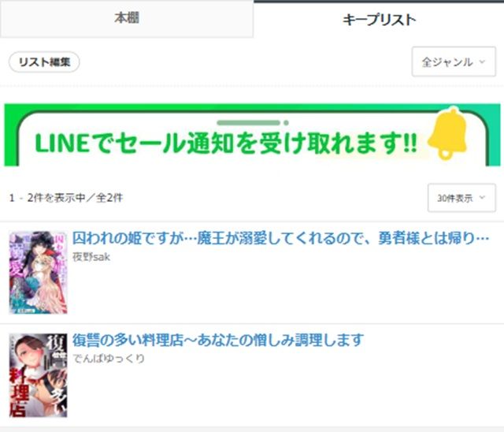Select the キープリスト tab
The image size is (504, 432).
pos(379,20)
